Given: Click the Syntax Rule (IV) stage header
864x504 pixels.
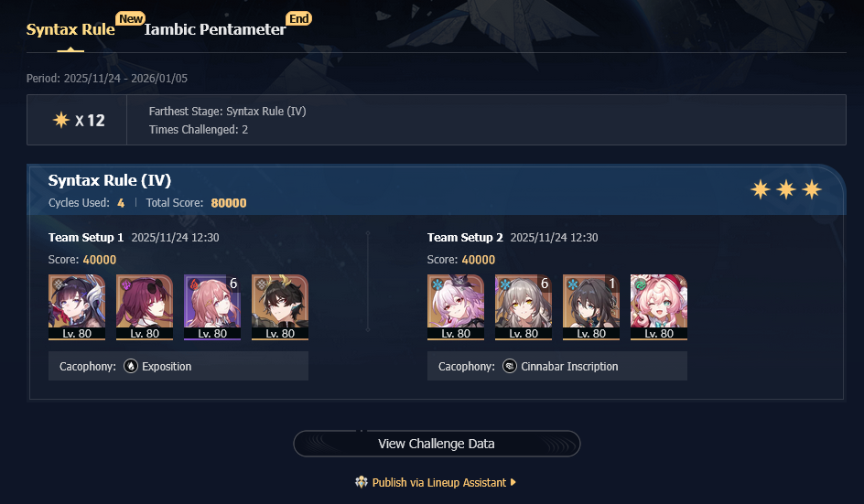Looking at the screenshot, I should coord(110,180).
